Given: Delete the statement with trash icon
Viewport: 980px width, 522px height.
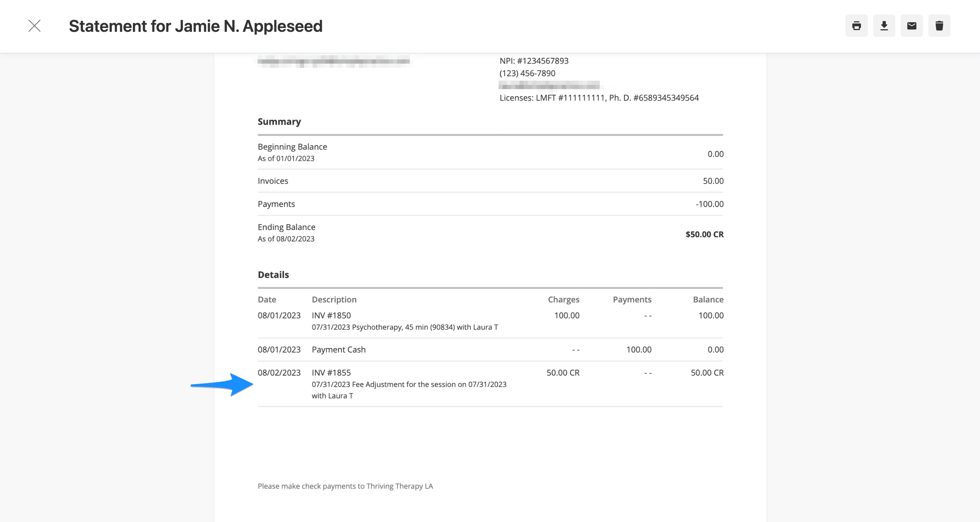Looking at the screenshot, I should [939, 26].
